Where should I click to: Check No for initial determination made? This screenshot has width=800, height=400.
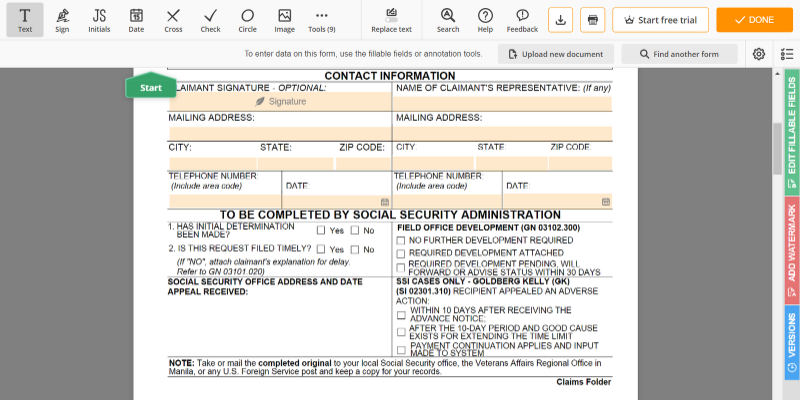(355, 230)
